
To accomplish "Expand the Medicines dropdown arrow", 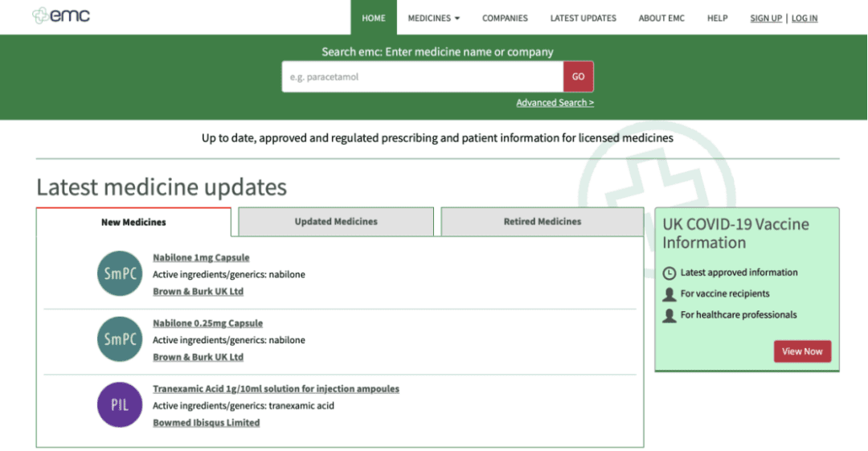I will coord(457,18).
